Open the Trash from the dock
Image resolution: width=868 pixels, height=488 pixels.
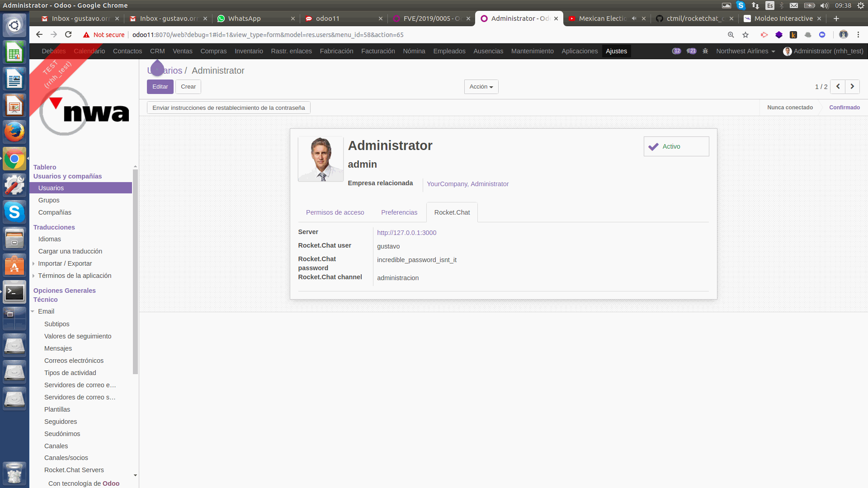pyautogui.click(x=14, y=473)
